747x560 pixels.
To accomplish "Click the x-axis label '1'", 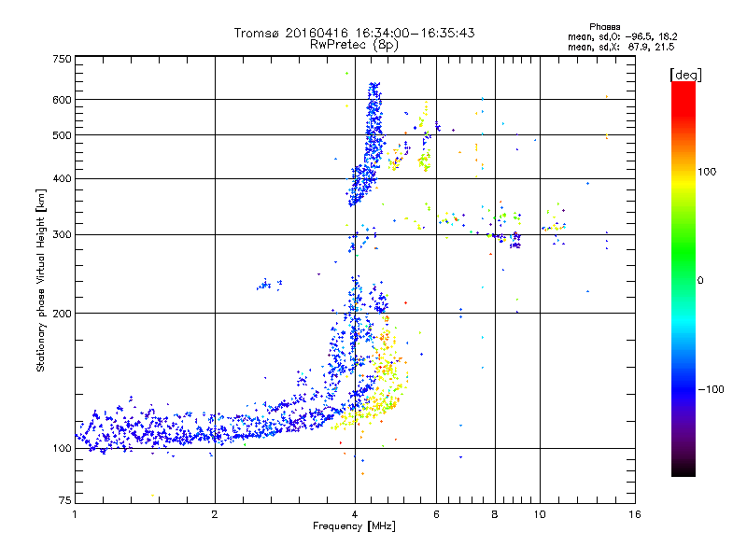I will coord(75,514).
